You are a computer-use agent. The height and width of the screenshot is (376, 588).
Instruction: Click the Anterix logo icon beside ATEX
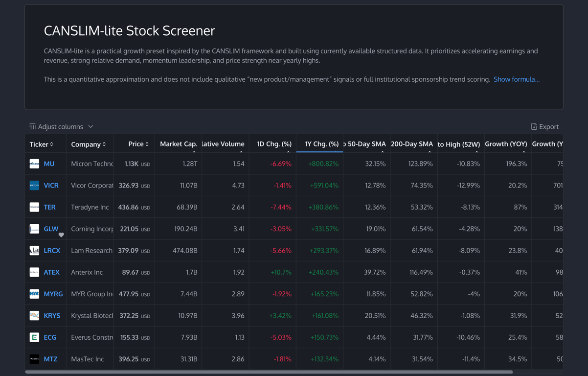tap(34, 272)
